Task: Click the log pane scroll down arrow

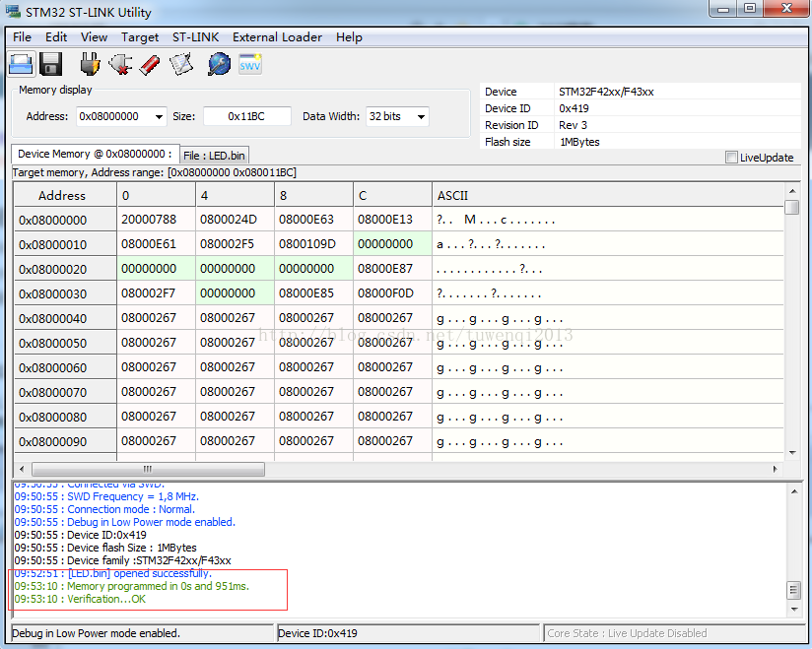Action: coord(794,610)
